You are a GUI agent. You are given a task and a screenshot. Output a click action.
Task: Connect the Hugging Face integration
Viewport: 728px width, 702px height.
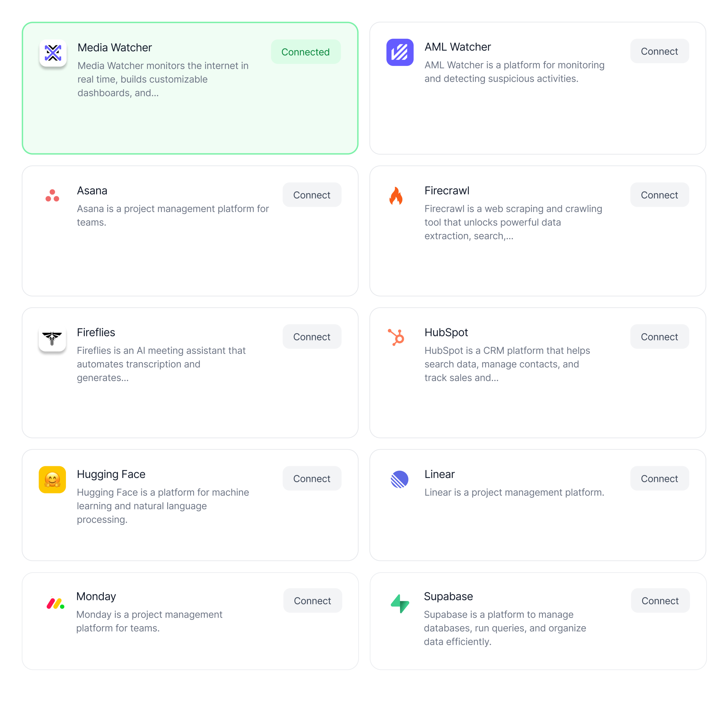312,479
